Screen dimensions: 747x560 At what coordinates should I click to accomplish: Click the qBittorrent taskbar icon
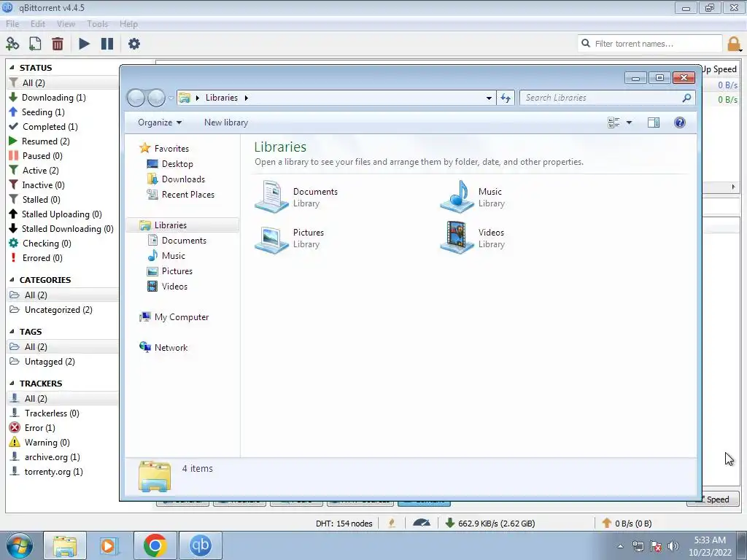pos(201,545)
